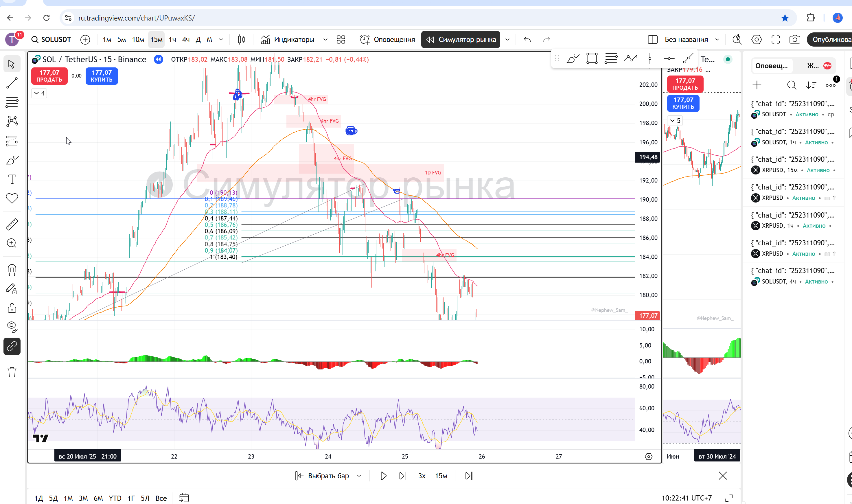The height and width of the screenshot is (504, 852).
Task: Collapse the indicator legend showing 4
Action: coord(39,93)
